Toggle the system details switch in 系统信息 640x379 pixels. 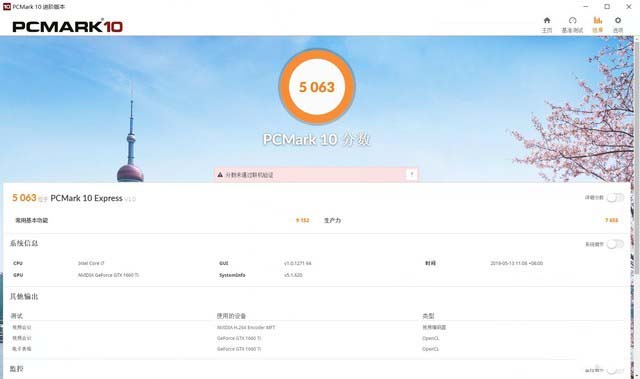click(x=615, y=244)
